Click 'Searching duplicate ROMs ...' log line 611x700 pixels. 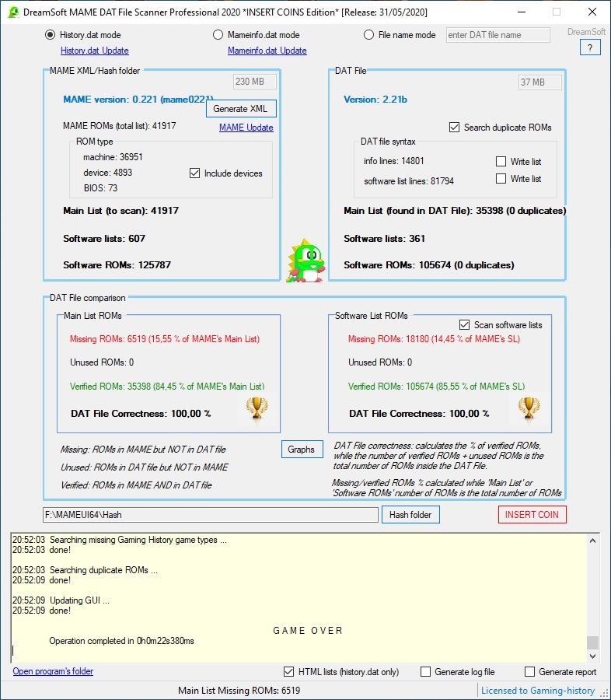tap(103, 570)
